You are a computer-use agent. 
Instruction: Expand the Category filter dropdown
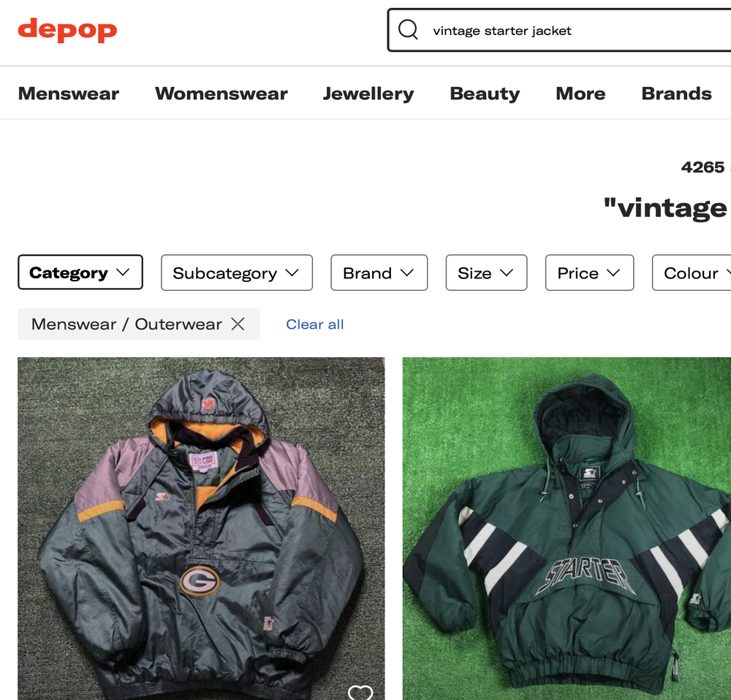[80, 272]
